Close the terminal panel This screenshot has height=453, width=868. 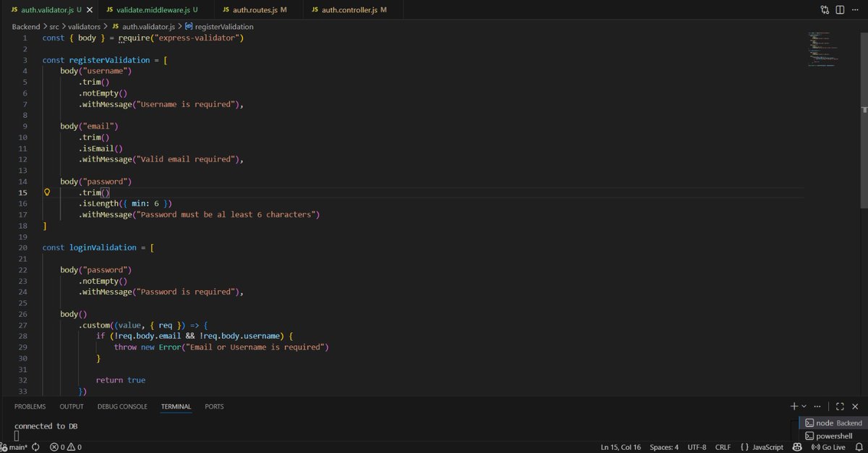(856, 407)
